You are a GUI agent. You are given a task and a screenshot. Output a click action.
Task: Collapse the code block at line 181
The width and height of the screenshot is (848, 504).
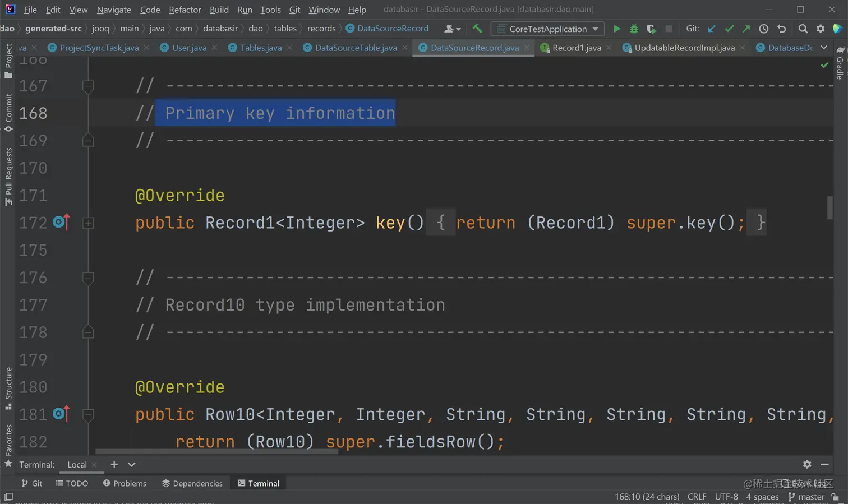pyautogui.click(x=88, y=415)
